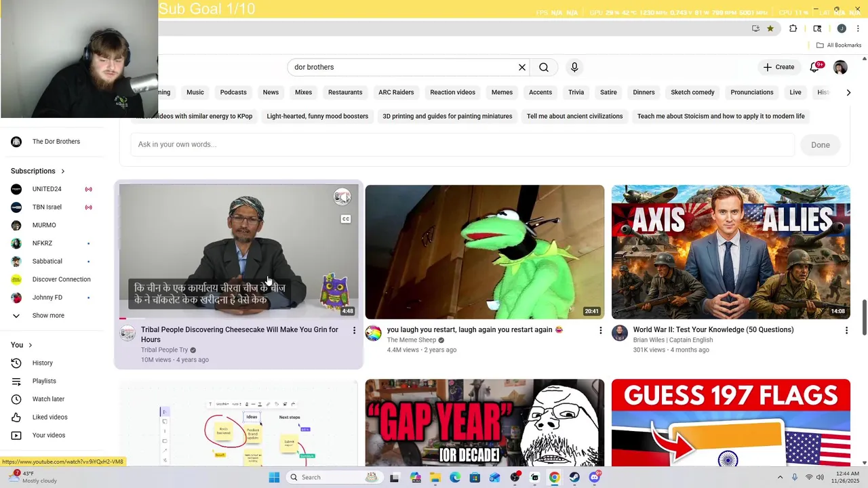The image size is (868, 488).
Task: Open the Windows Start menu
Action: pos(274,477)
